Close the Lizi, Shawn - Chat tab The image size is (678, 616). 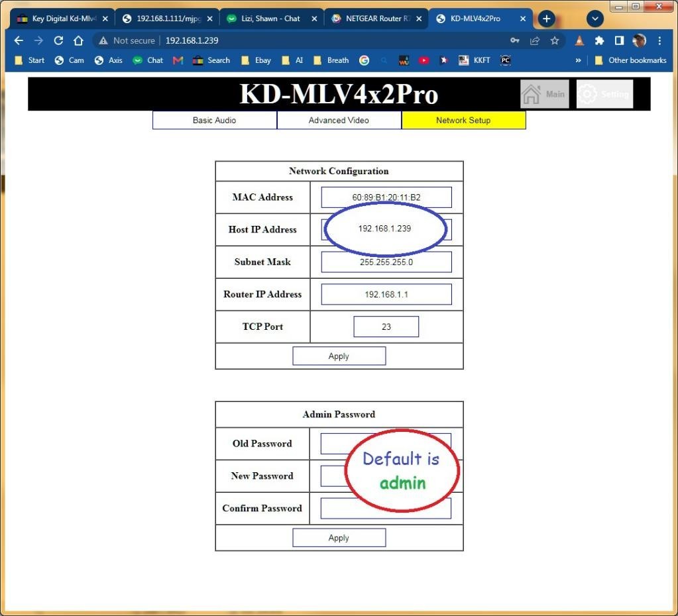(314, 19)
